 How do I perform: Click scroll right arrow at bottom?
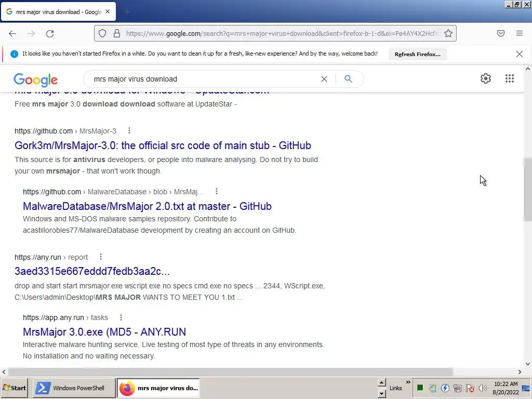tap(520, 372)
